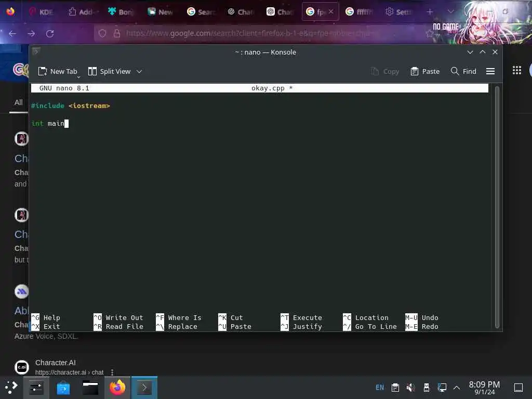Open Konsole window's keep-below chevron button

(x=470, y=52)
